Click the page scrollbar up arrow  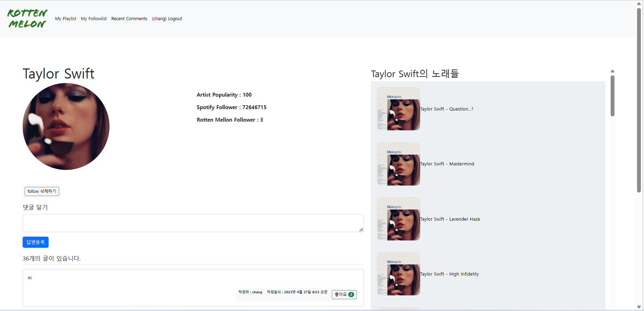point(639,3)
